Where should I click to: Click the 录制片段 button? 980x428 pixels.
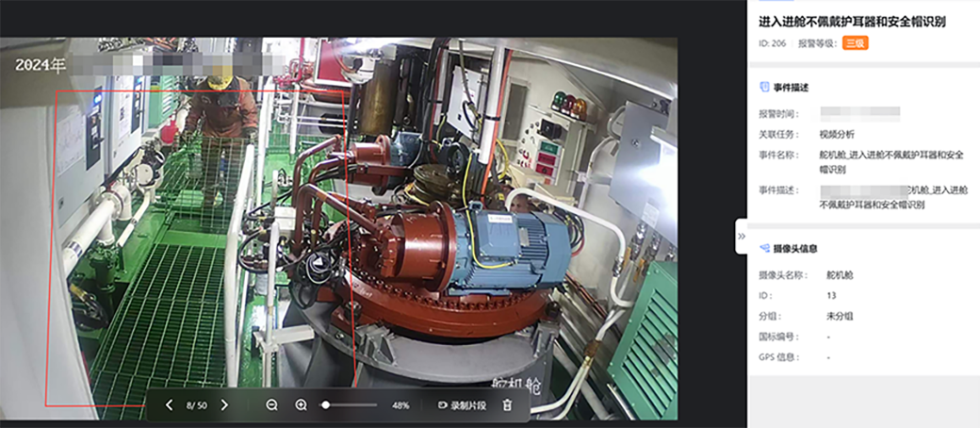462,404
